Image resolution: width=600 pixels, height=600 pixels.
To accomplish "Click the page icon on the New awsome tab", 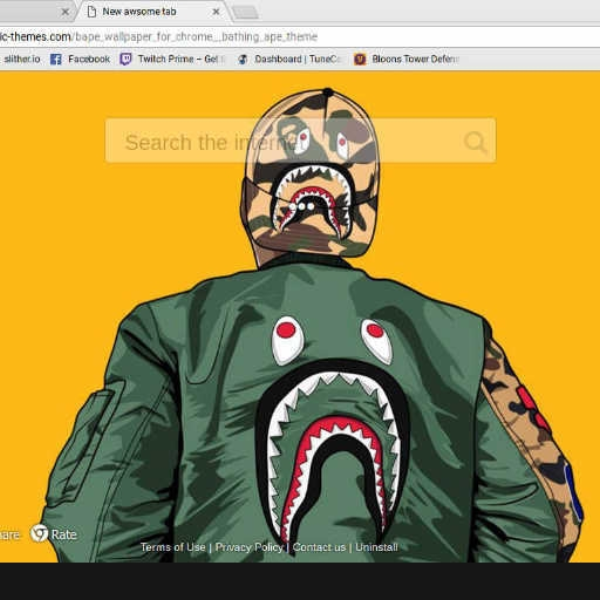I will point(91,12).
